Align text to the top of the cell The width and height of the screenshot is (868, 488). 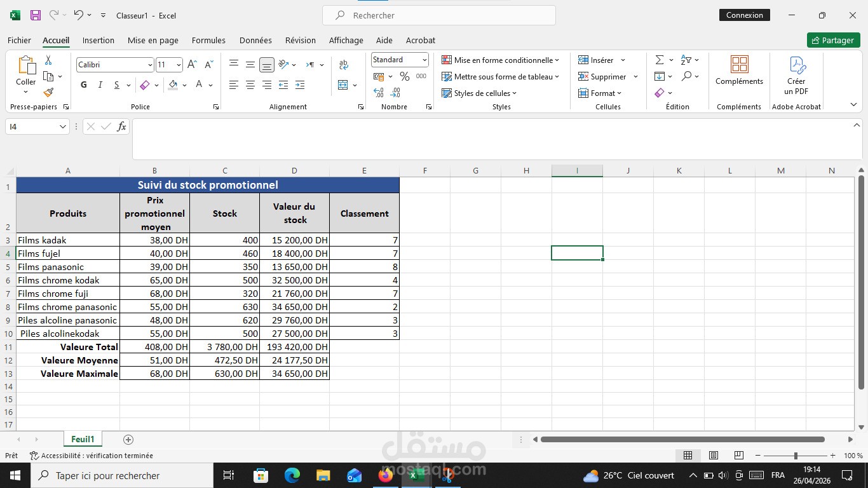(234, 64)
